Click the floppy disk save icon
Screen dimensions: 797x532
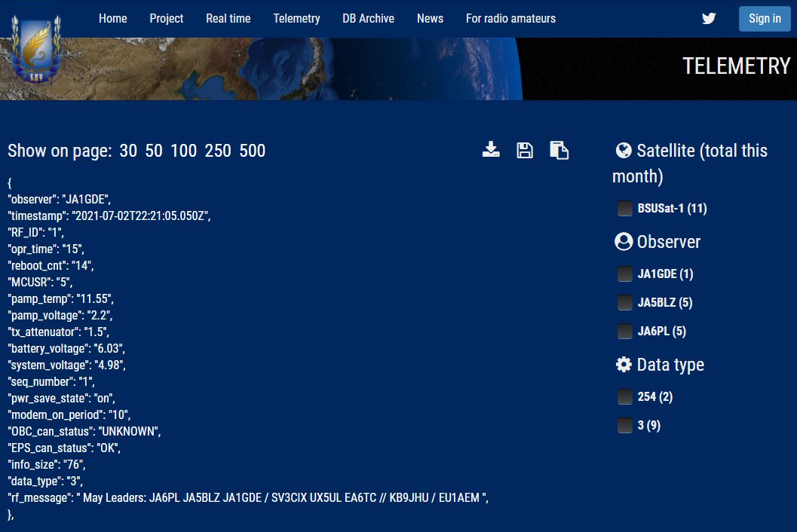tap(525, 151)
